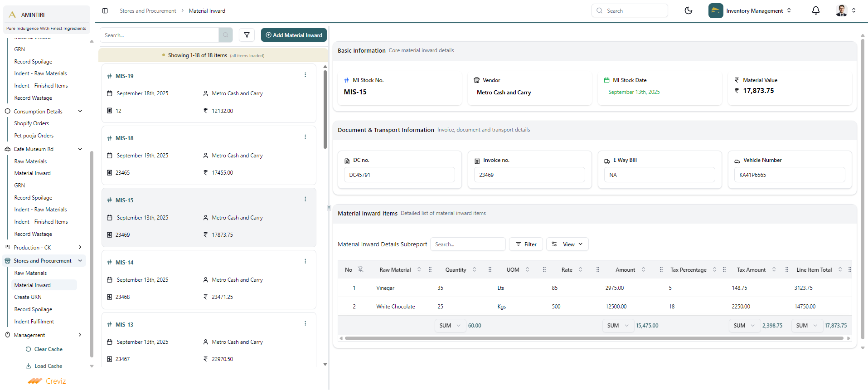
Task: Click the Add Material Inward button
Action: point(294,35)
